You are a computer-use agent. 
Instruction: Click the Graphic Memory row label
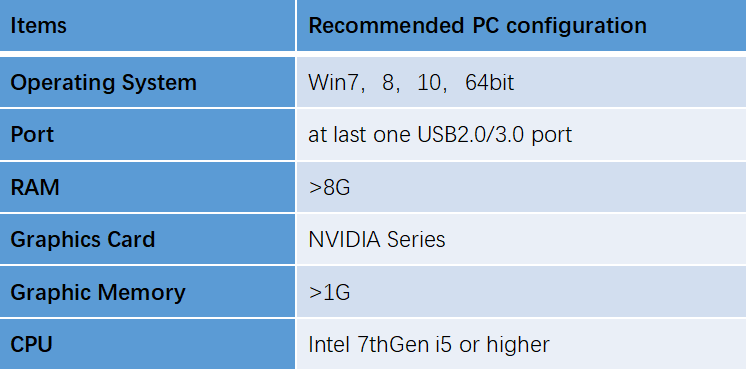click(147, 292)
